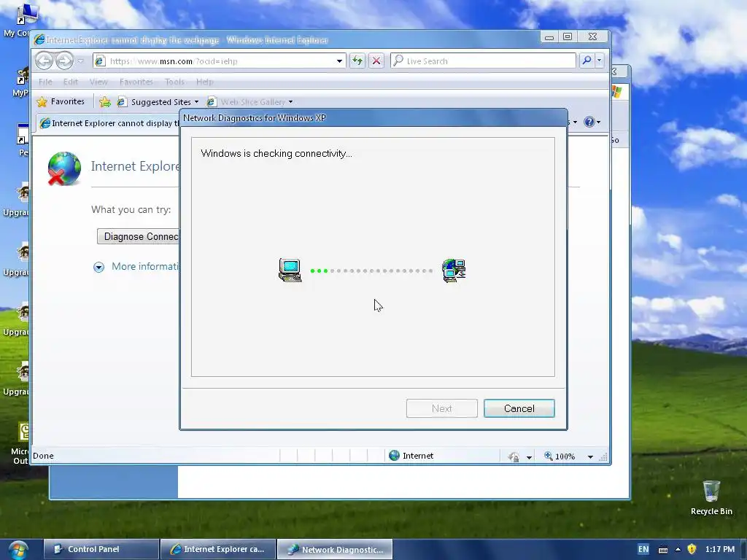Image resolution: width=747 pixels, height=560 pixels.
Task: Click the yellow security shield tray icon
Action: pyautogui.click(x=692, y=549)
